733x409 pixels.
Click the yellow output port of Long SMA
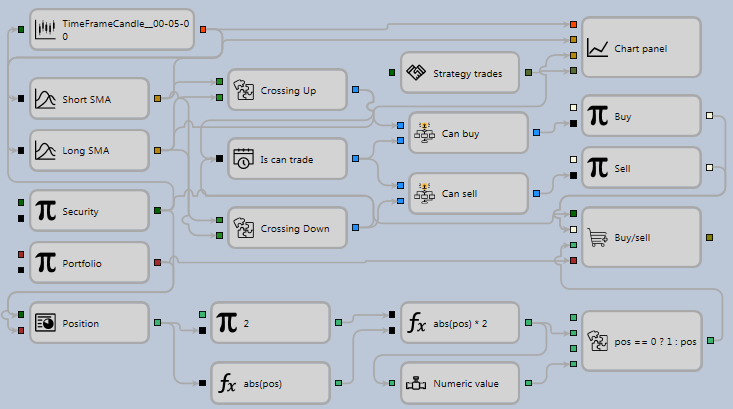pos(158,151)
